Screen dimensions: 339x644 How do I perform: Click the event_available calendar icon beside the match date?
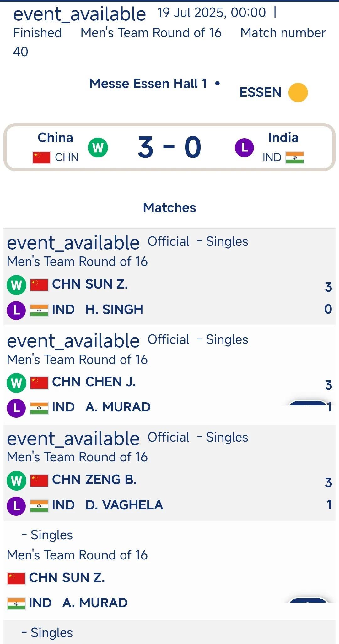79,14
